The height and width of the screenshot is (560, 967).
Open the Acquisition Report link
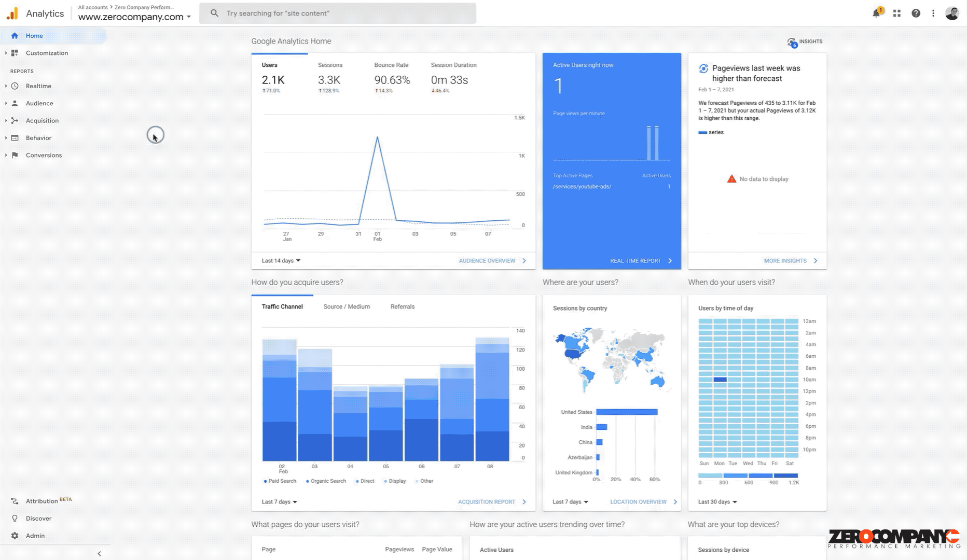coord(492,502)
